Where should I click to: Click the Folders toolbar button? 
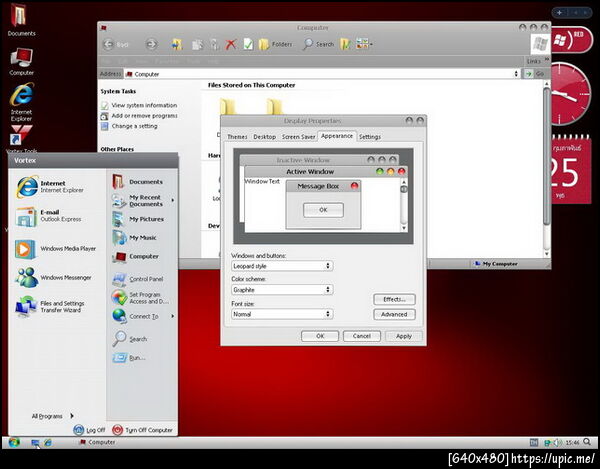[x=275, y=44]
